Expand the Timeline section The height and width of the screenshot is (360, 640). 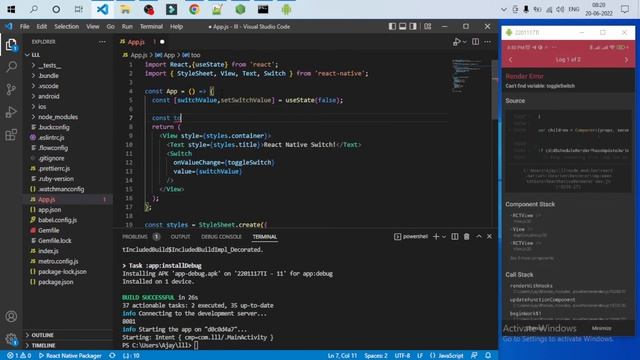point(43,345)
